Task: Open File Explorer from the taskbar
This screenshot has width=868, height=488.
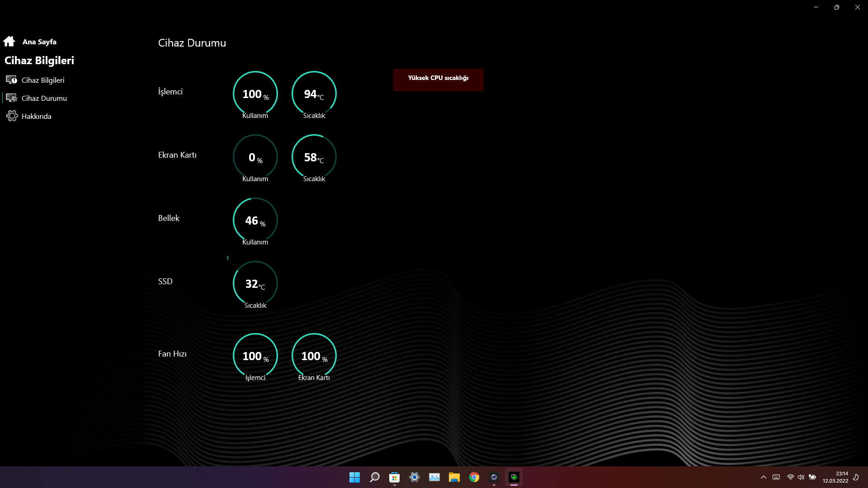Action: (x=454, y=477)
